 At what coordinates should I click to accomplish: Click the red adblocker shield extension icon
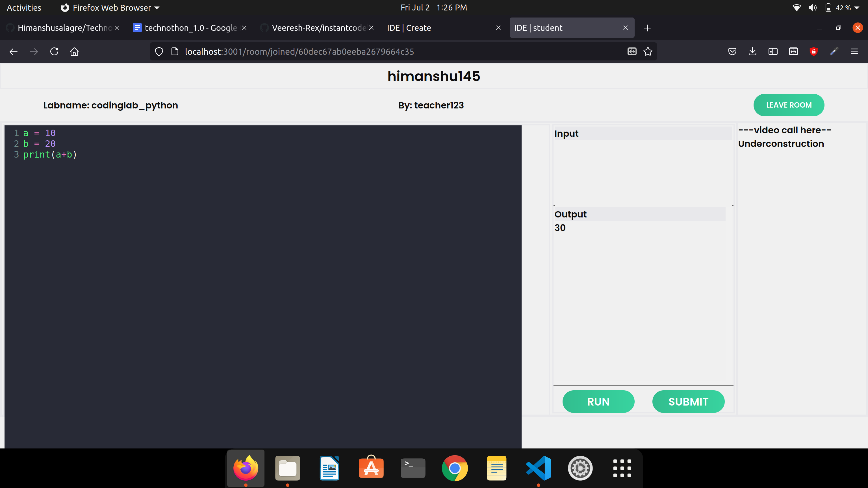(x=814, y=51)
